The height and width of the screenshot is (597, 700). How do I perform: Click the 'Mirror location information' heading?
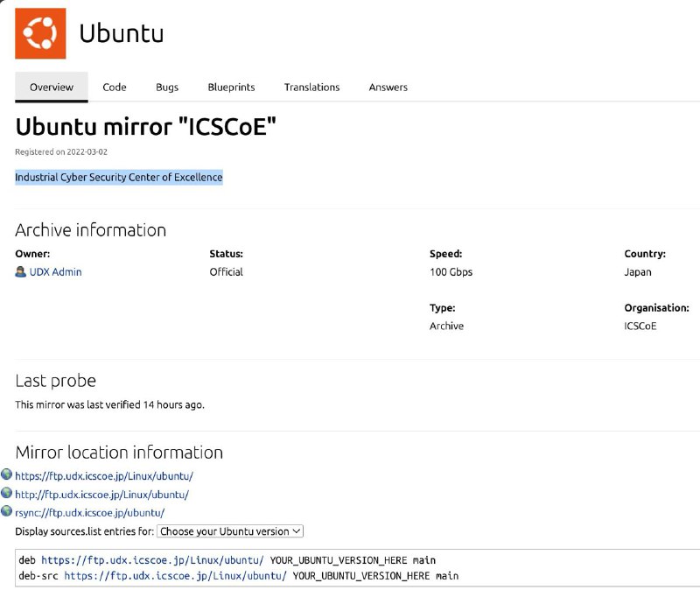click(119, 453)
